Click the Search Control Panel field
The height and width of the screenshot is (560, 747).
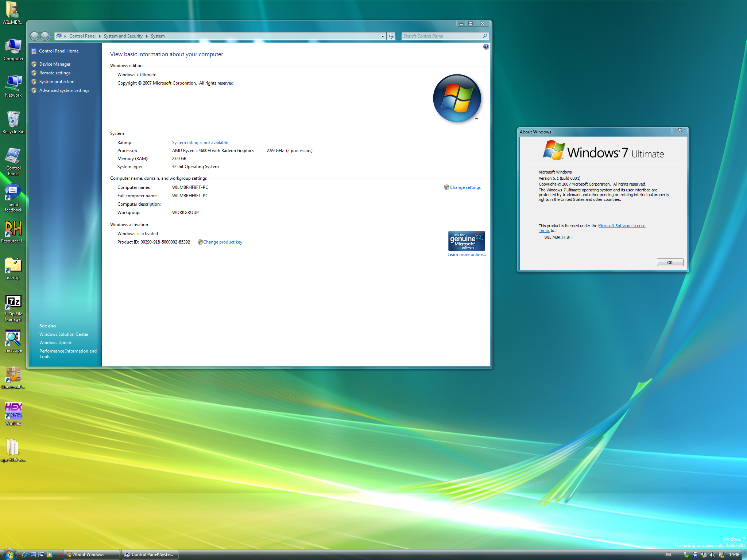click(x=441, y=36)
